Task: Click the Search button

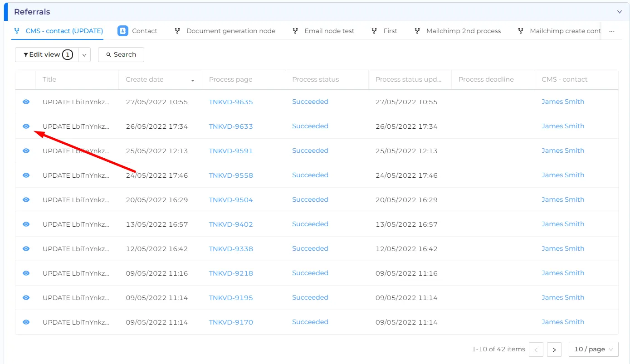Action: pyautogui.click(x=121, y=55)
